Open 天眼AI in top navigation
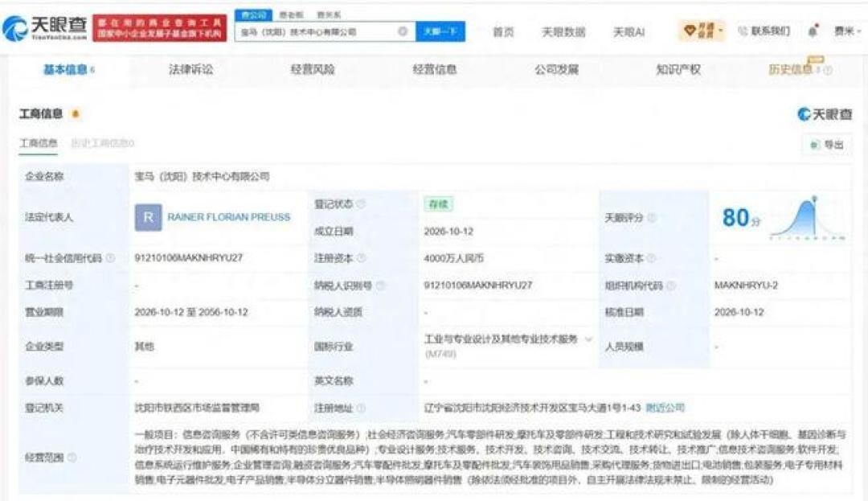 [628, 32]
